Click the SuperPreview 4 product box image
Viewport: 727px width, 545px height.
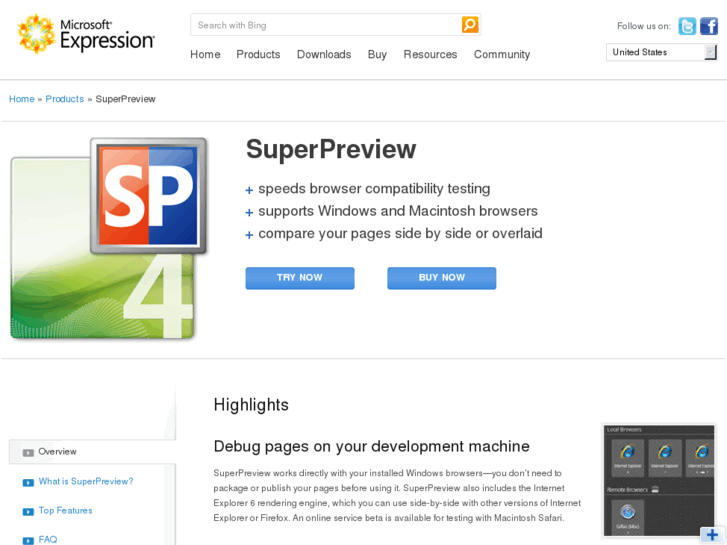click(108, 238)
